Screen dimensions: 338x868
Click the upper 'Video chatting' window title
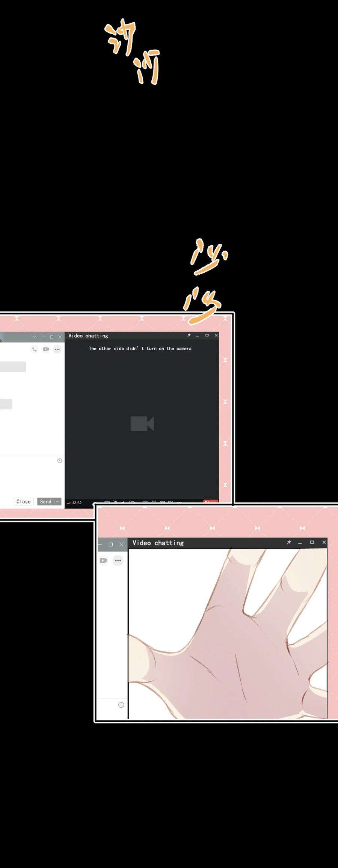tap(88, 335)
